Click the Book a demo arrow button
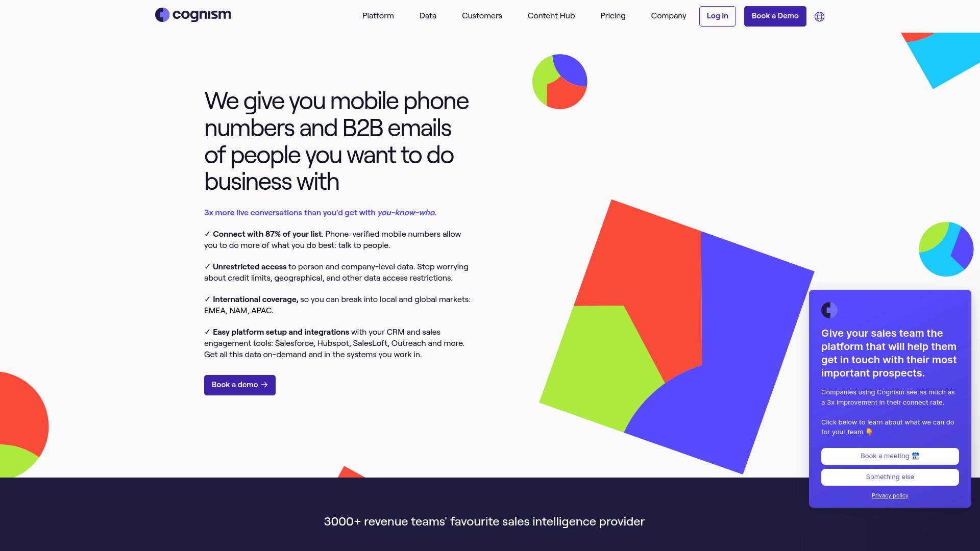 click(239, 385)
